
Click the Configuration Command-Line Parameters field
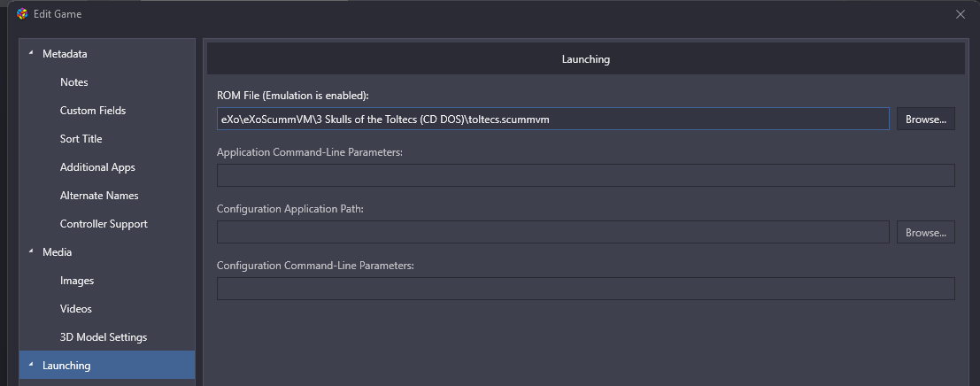(x=586, y=289)
